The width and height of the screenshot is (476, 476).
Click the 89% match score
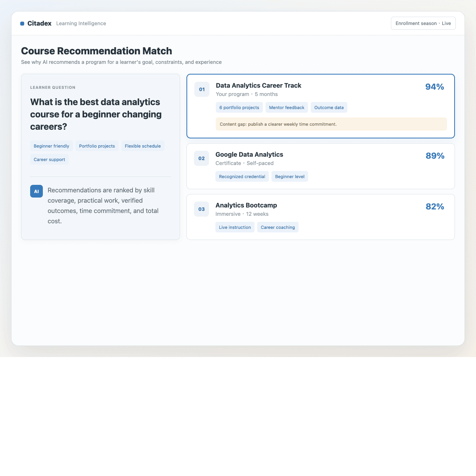pos(435,156)
